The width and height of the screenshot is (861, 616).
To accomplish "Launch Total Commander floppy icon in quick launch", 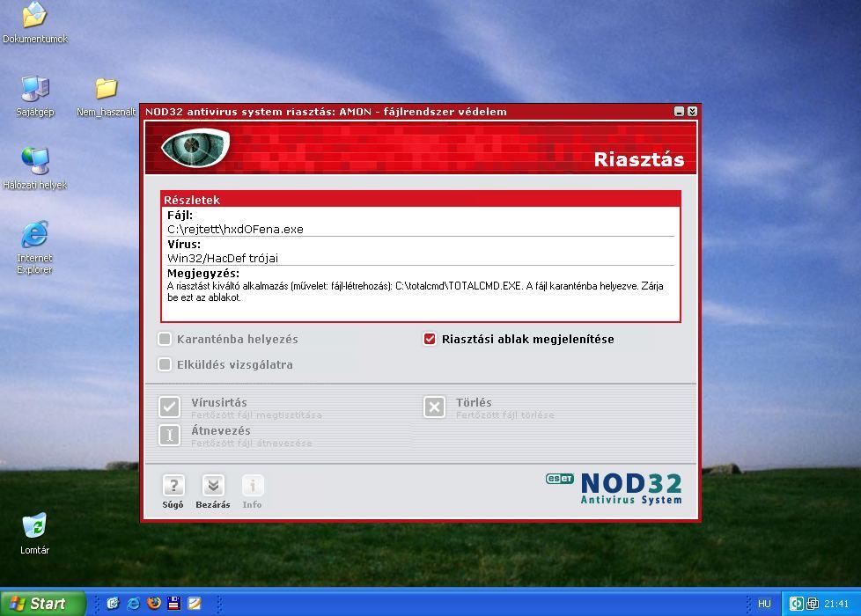I will (174, 604).
